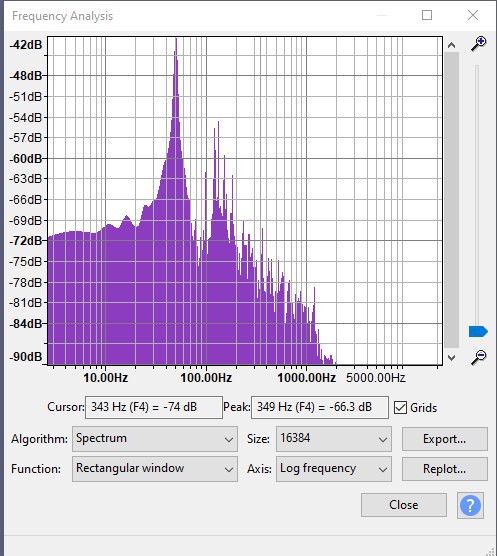Image resolution: width=497 pixels, height=556 pixels.
Task: Click the Close button
Action: (x=404, y=505)
